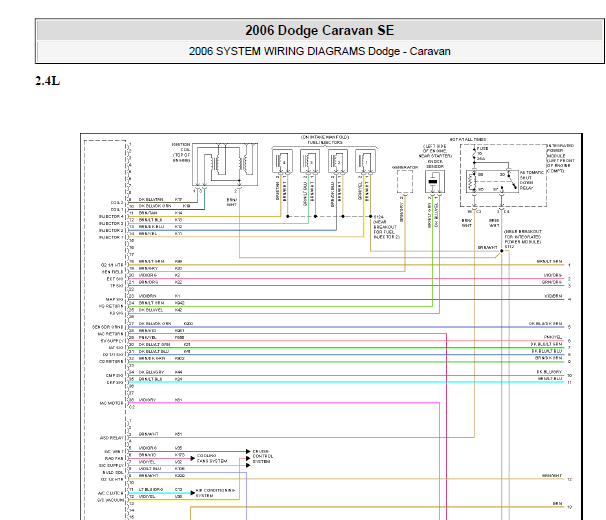Click the "CRUISE CONTROL SYSTEM" reference
The image size is (606, 520).
tap(262, 456)
